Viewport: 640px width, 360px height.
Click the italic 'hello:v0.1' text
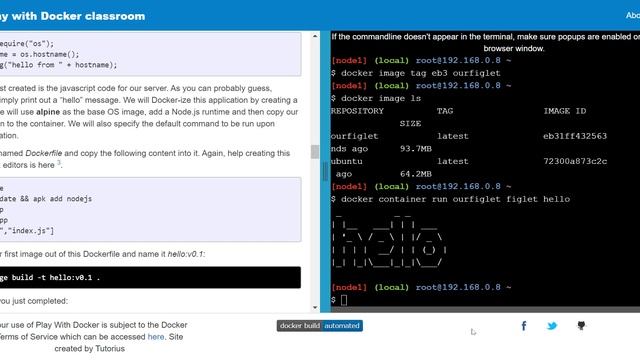[185, 254]
